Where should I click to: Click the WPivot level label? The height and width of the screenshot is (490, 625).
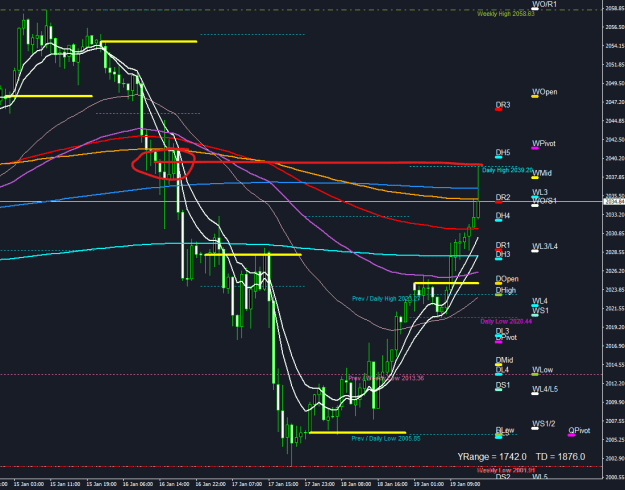tap(544, 143)
